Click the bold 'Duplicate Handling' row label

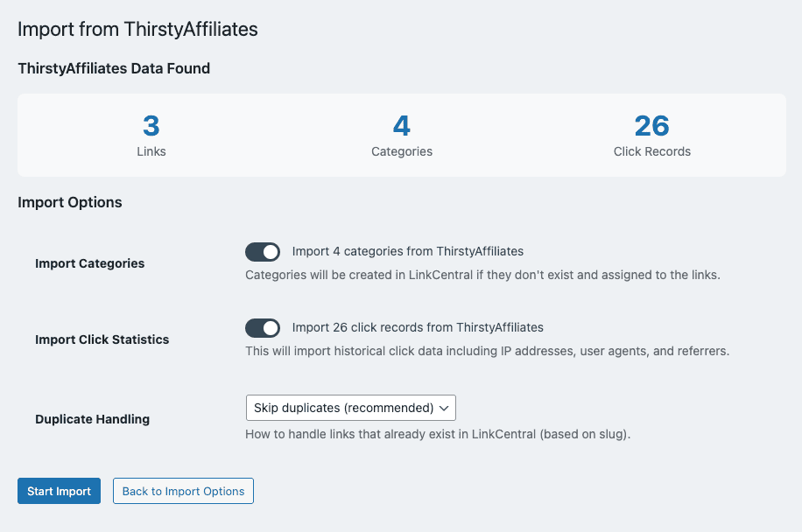(92, 419)
